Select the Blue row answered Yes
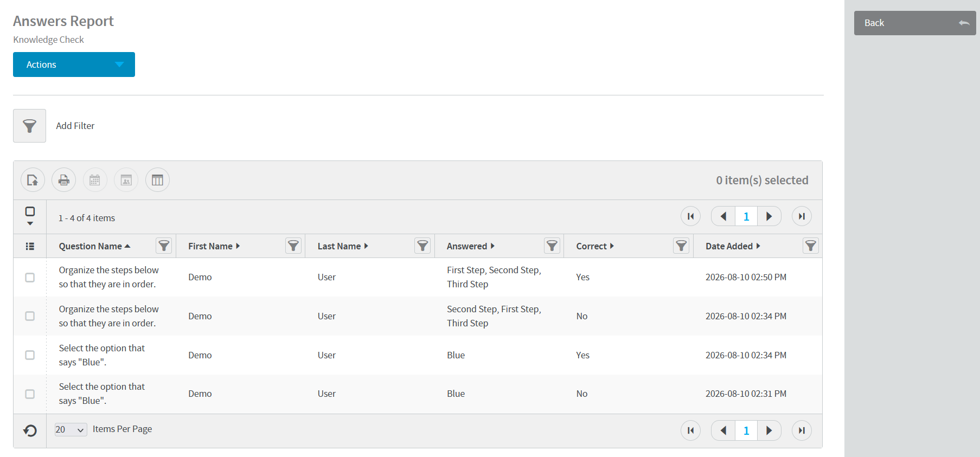 pos(30,355)
